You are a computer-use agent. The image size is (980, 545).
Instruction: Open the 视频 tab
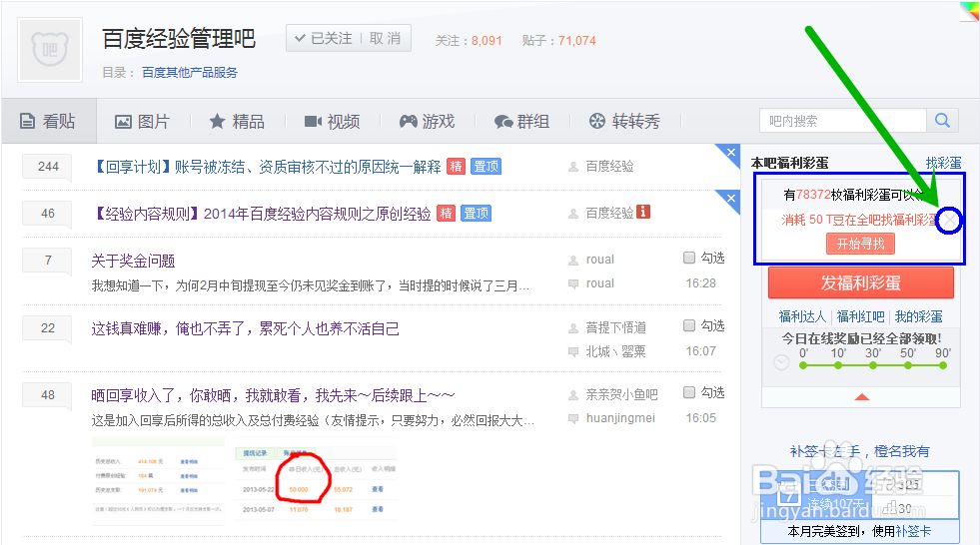click(x=332, y=121)
